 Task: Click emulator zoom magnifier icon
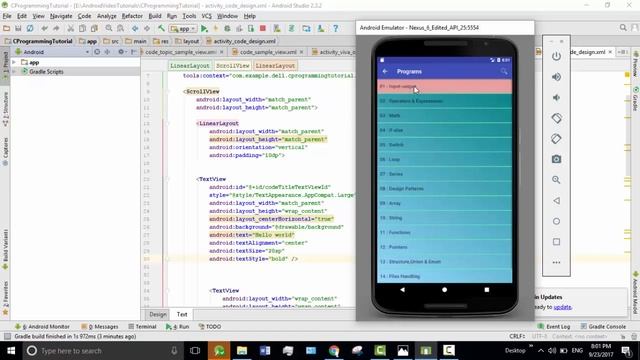pyautogui.click(x=556, y=180)
